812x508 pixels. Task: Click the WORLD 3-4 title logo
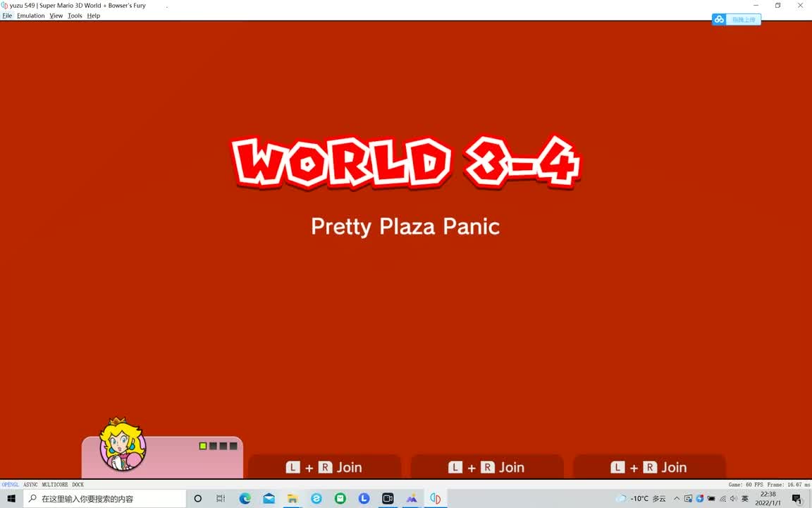tap(406, 163)
